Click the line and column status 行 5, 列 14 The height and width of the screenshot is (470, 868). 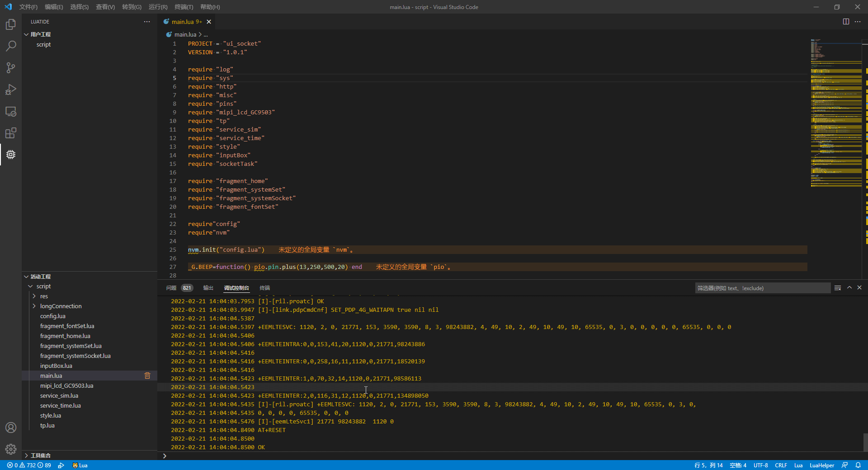(708, 465)
